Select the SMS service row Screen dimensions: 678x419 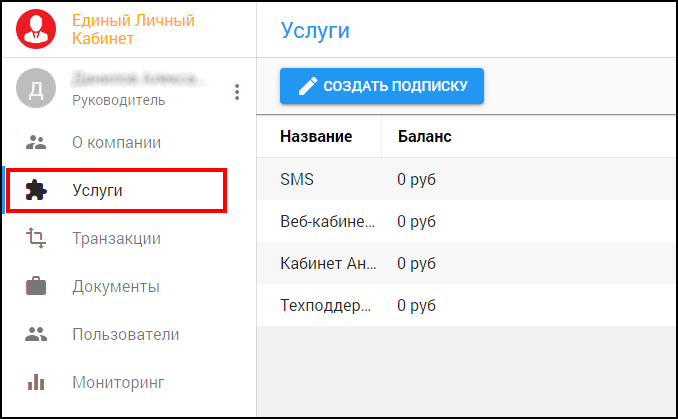coord(299,179)
